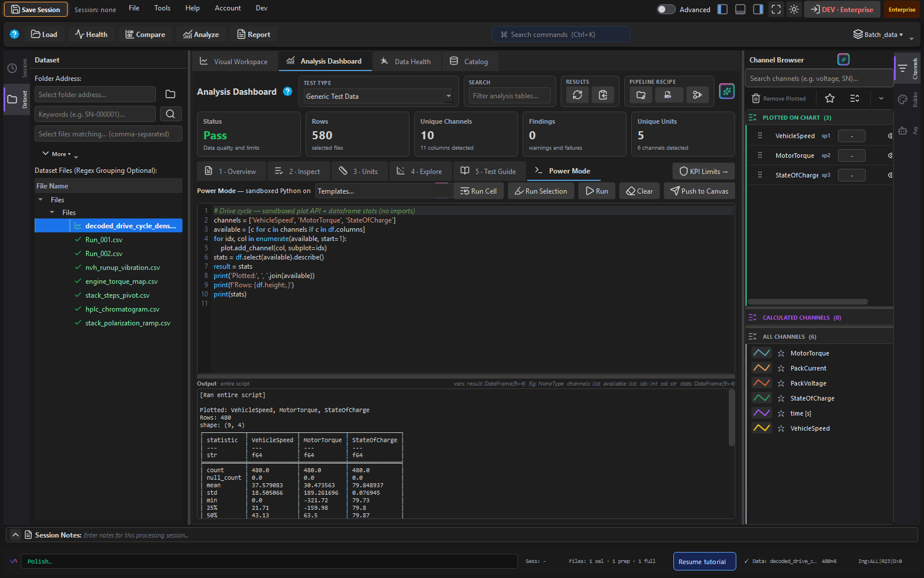
Task: Open the Tools menu
Action: (162, 8)
